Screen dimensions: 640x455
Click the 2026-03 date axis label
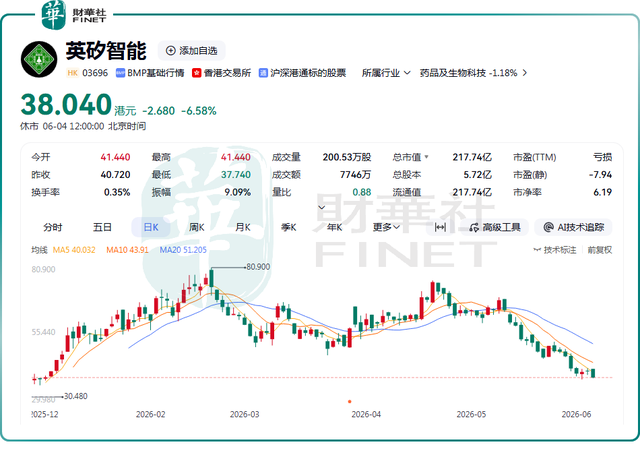tap(244, 414)
